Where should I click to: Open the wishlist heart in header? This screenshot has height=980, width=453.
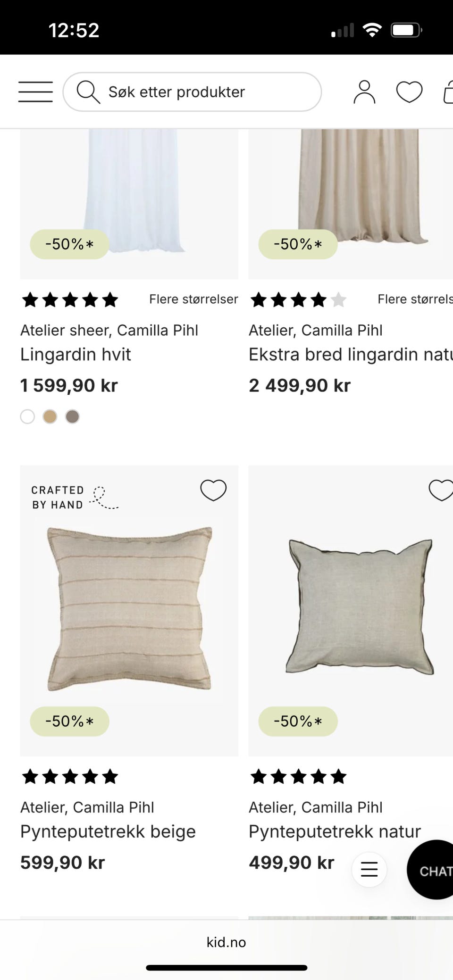tap(409, 91)
